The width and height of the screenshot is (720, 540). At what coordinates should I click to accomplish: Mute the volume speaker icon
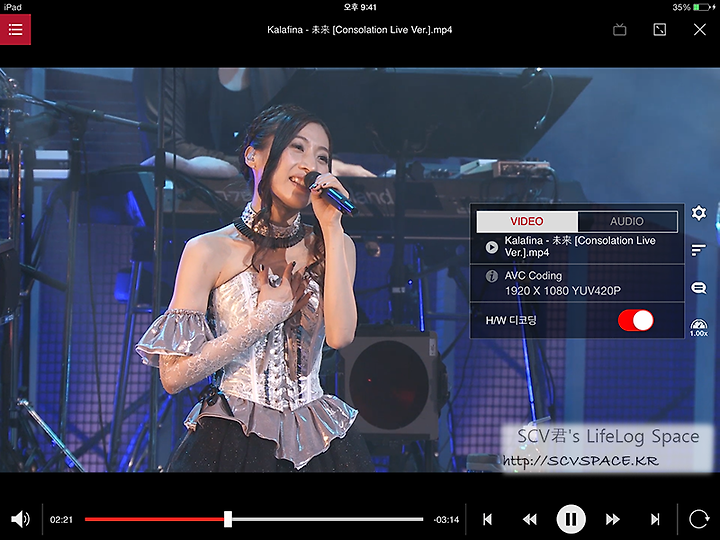point(20,519)
